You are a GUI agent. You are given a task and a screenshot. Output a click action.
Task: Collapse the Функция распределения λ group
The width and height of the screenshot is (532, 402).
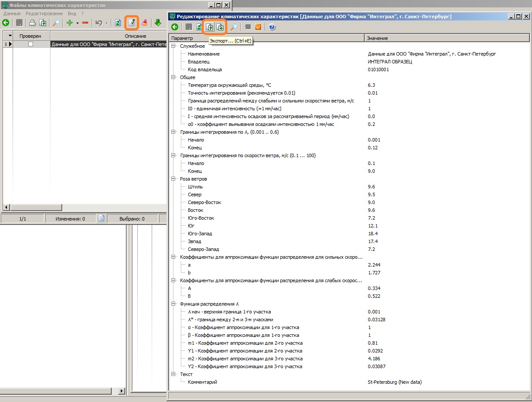pos(174,304)
